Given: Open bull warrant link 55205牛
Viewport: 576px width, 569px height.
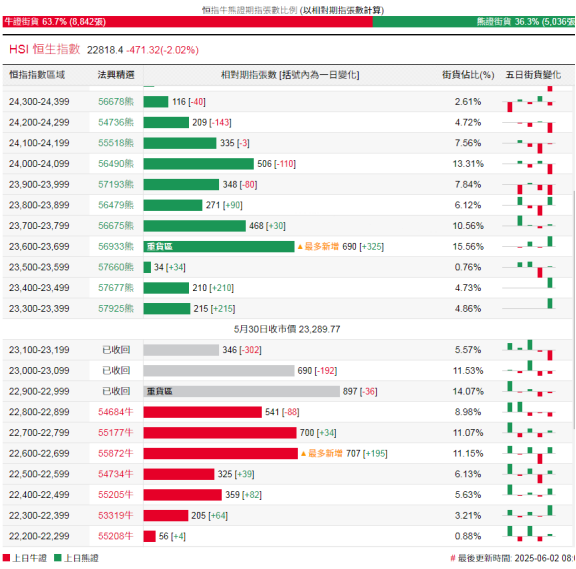Looking at the screenshot, I should click(115, 495).
